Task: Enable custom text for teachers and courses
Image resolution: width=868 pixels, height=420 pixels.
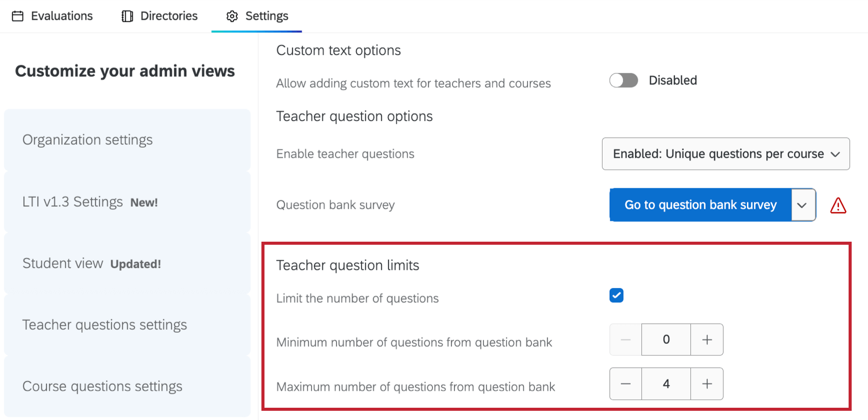Action: (x=623, y=80)
